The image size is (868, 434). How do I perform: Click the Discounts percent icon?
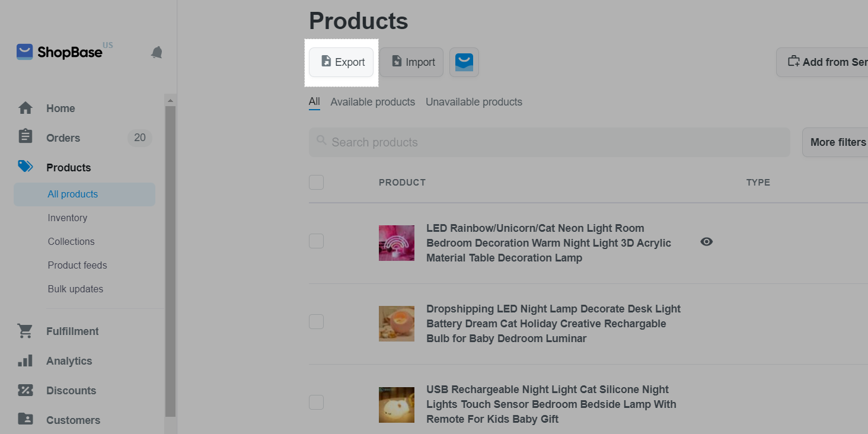point(25,390)
